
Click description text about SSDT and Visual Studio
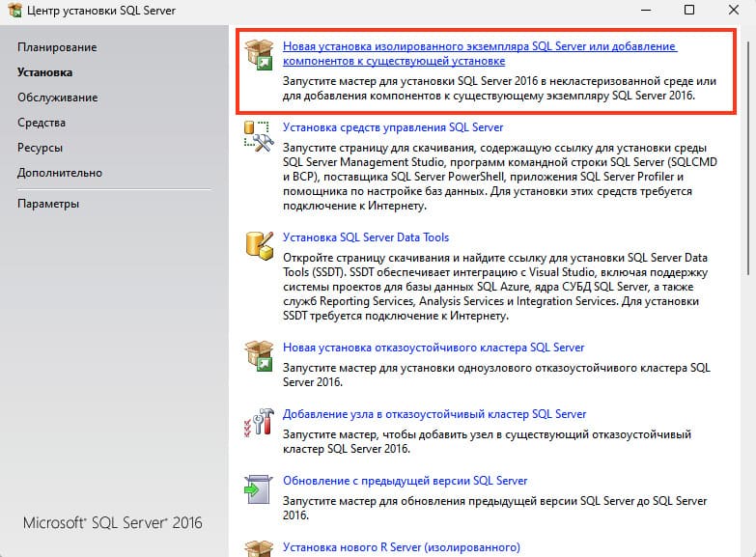[495, 287]
